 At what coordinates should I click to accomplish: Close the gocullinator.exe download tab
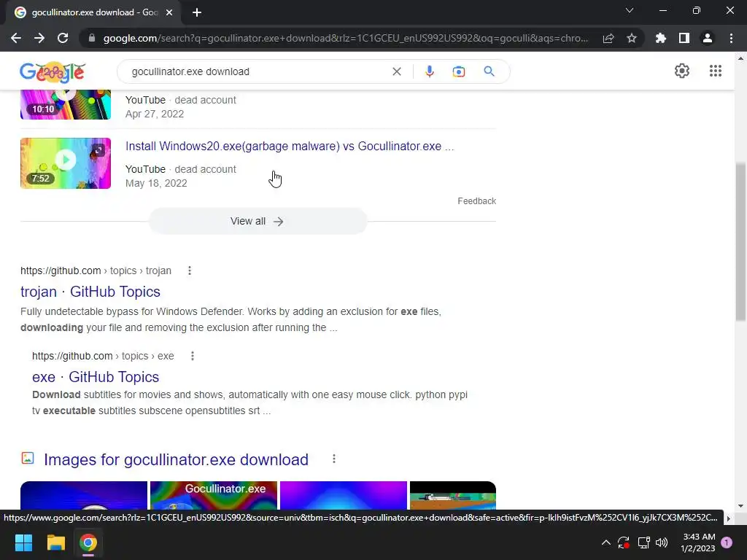click(x=169, y=12)
